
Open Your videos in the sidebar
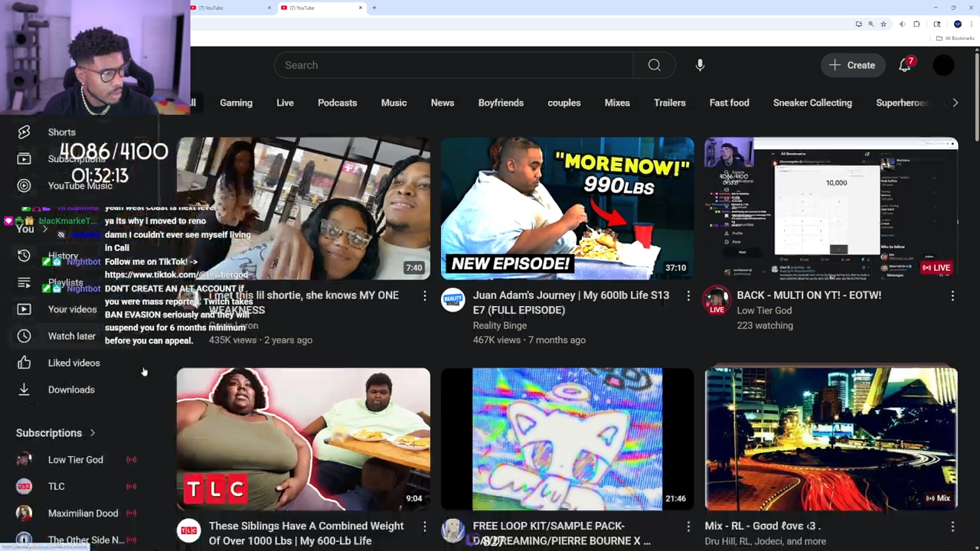point(72,309)
